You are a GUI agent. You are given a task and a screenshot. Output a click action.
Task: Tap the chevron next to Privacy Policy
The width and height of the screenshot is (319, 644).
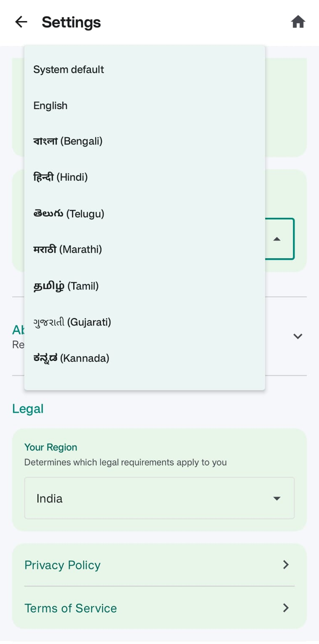pyautogui.click(x=286, y=564)
